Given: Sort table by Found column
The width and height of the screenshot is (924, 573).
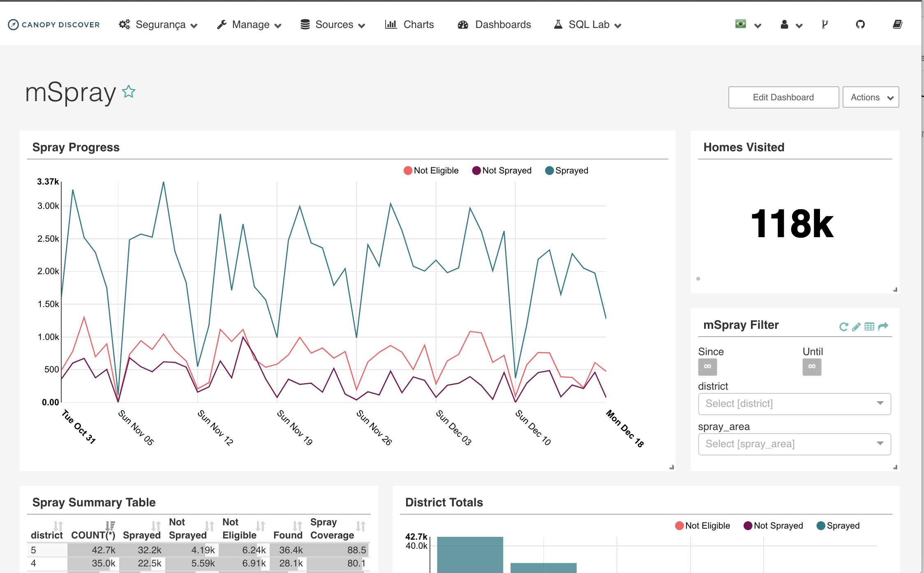Looking at the screenshot, I should pos(297,527).
